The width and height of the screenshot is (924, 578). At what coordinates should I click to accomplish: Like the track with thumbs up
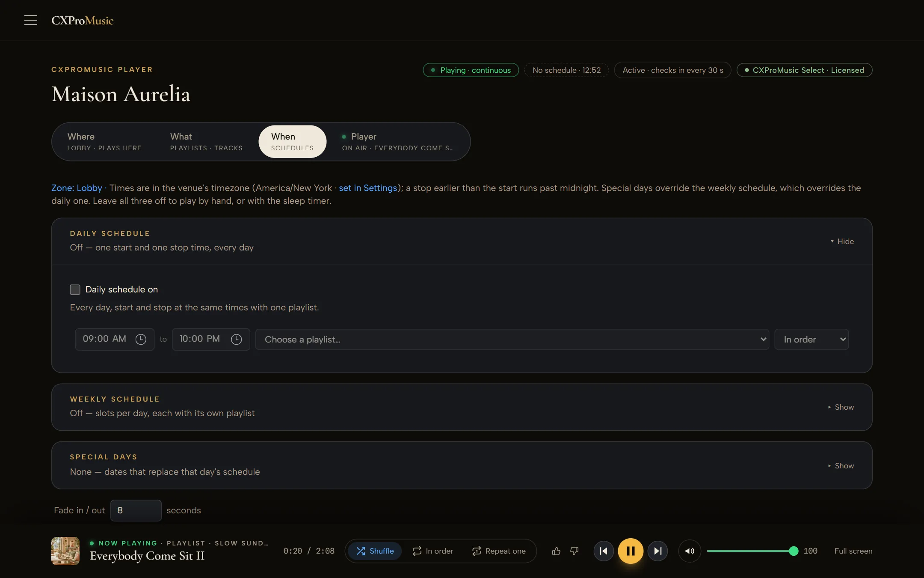556,551
